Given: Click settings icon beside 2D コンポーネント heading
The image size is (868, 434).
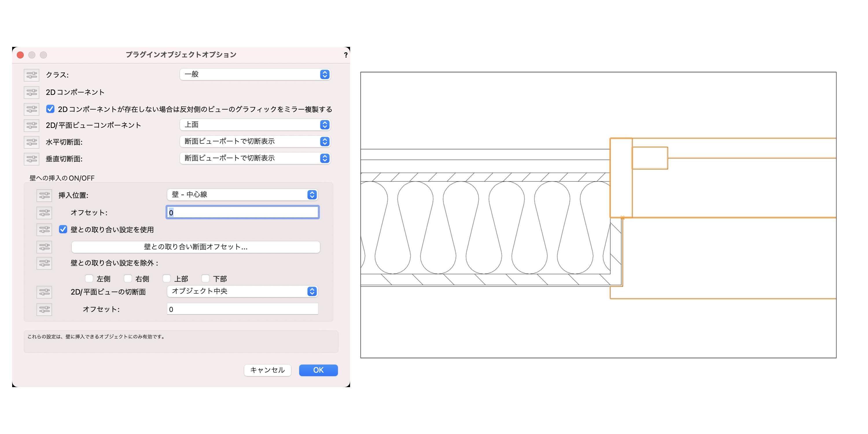Looking at the screenshot, I should coord(31,92).
